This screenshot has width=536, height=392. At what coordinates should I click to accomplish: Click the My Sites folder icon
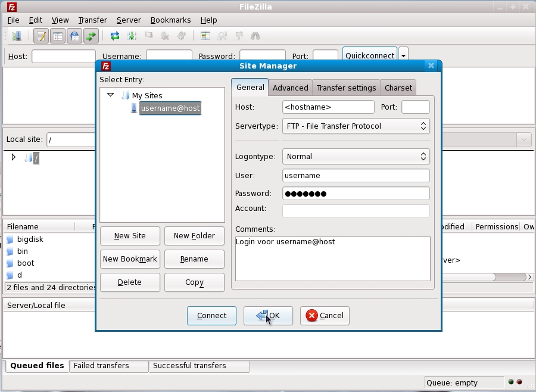[x=126, y=95]
